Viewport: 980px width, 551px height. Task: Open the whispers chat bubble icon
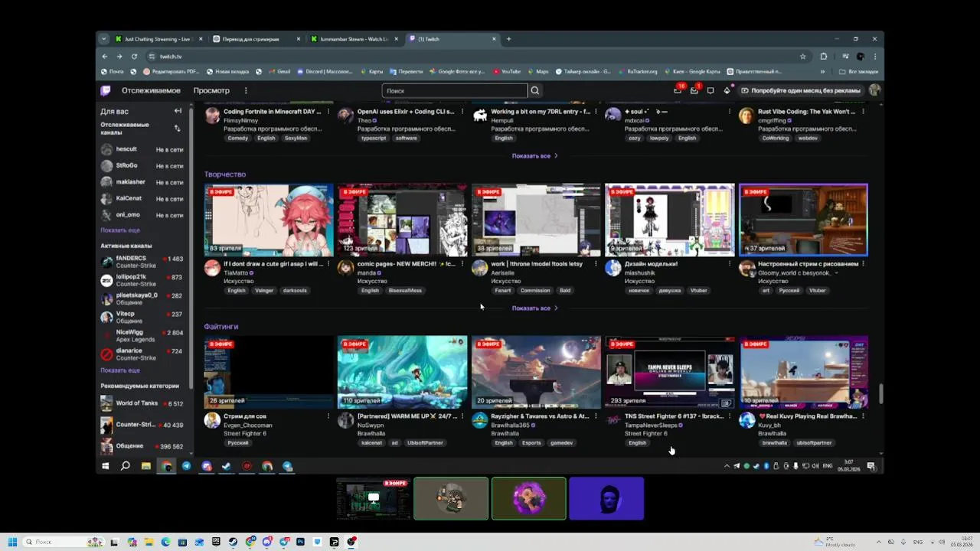click(710, 90)
